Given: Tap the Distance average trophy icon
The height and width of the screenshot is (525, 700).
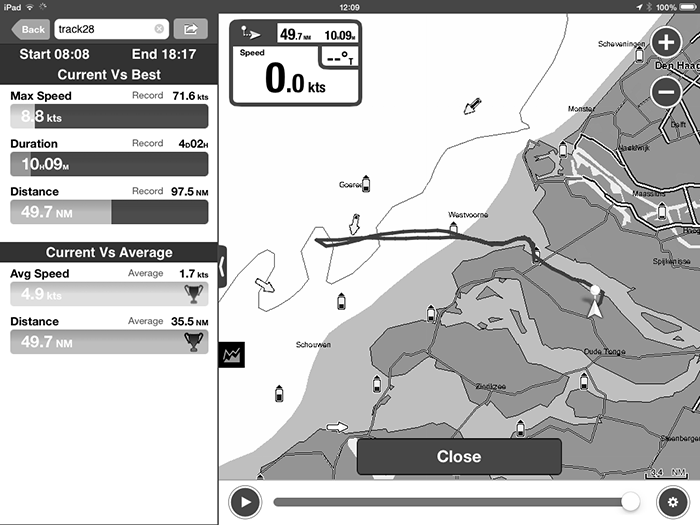Looking at the screenshot, I should (x=194, y=342).
